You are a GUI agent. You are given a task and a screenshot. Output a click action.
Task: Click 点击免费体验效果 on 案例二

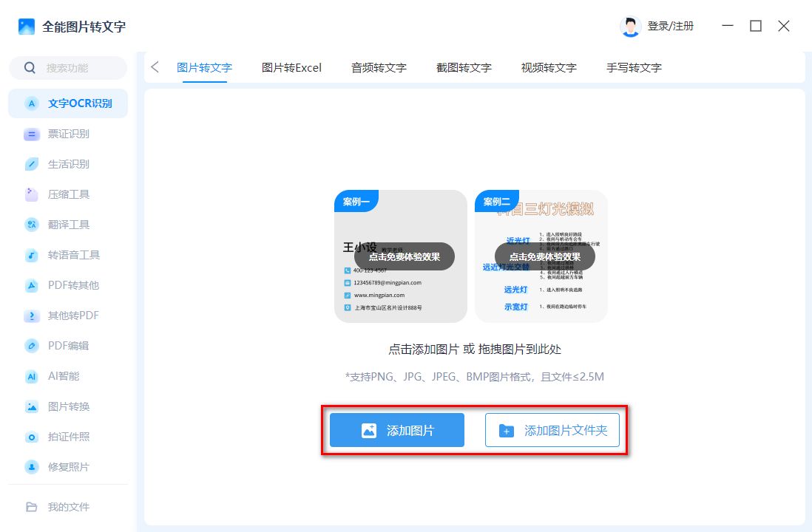coord(545,256)
